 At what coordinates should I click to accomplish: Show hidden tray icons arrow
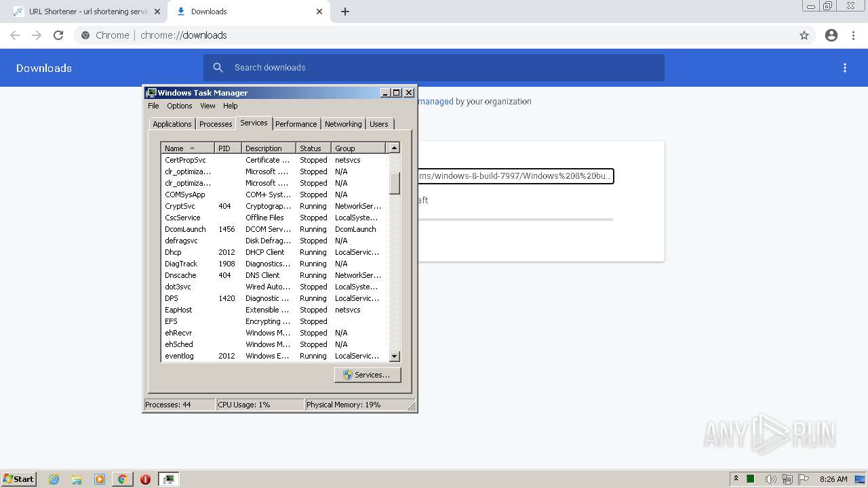point(736,479)
